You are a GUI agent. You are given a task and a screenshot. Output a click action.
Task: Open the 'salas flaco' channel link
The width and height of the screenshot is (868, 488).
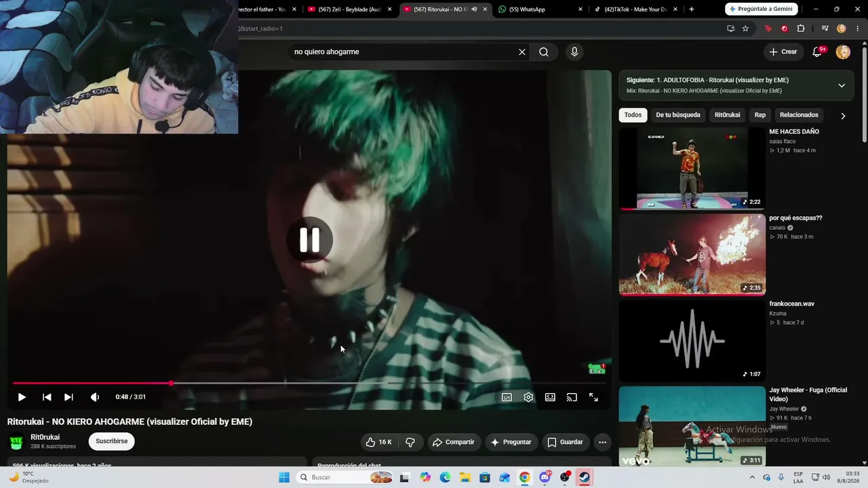[782, 142]
